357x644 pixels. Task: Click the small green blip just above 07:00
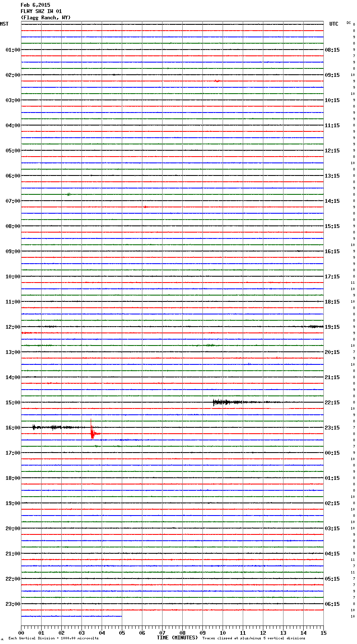68,194
